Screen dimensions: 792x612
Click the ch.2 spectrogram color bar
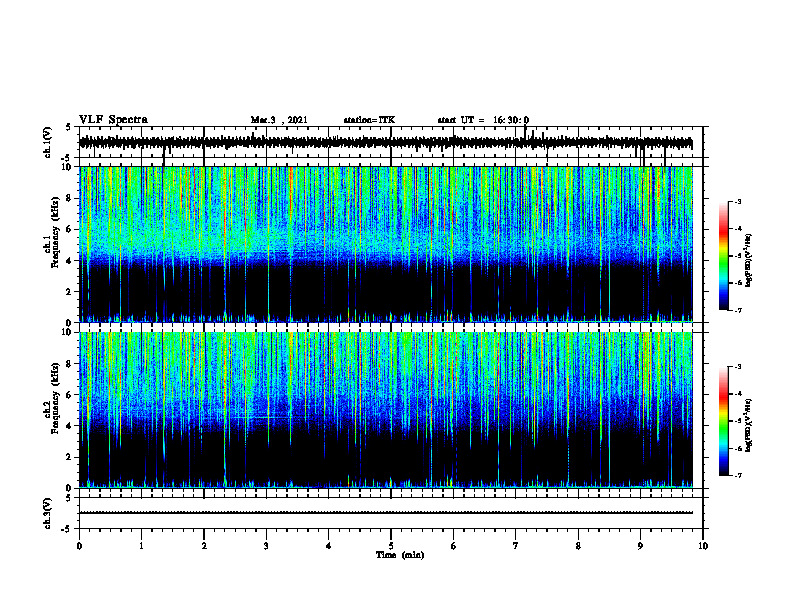[724, 421]
